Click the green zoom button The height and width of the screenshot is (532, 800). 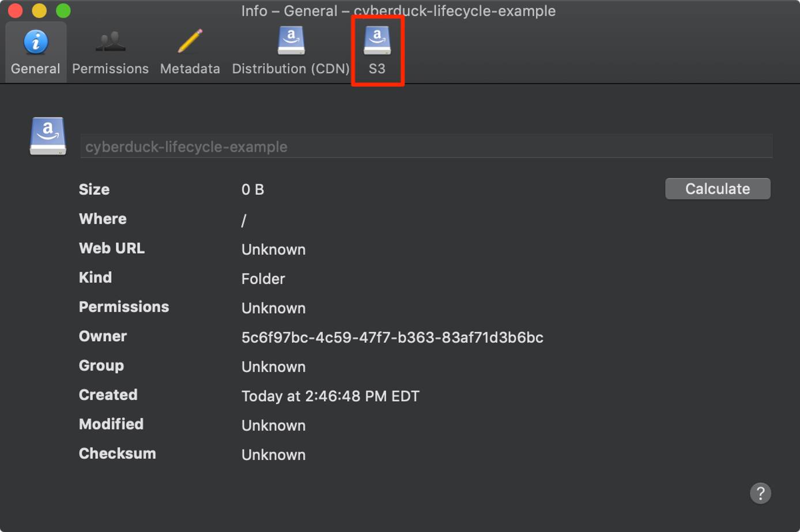(63, 10)
